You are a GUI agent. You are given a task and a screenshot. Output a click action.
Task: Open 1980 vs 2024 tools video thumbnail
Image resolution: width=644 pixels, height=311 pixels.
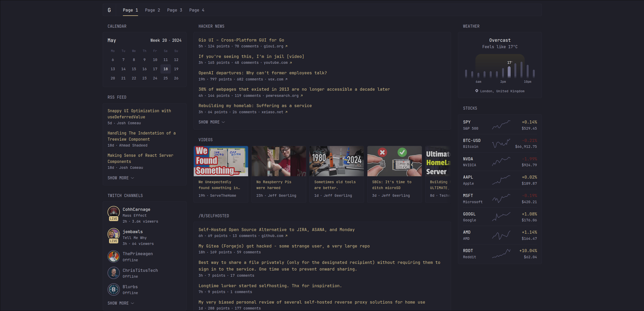click(336, 161)
